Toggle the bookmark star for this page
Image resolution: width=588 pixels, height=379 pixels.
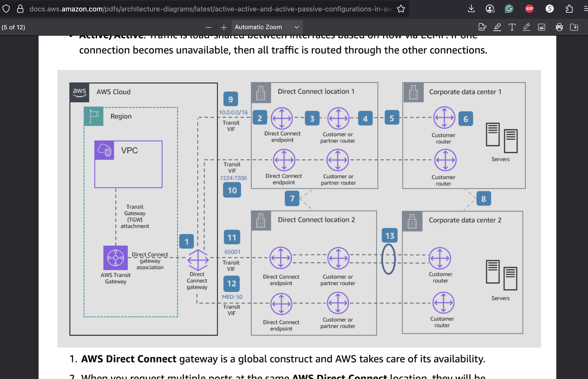401,9
